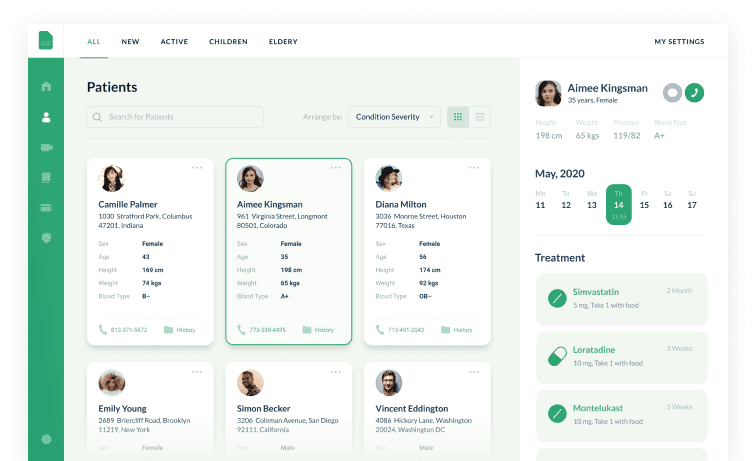Click the Simvastatin pill icon

pos(557,298)
